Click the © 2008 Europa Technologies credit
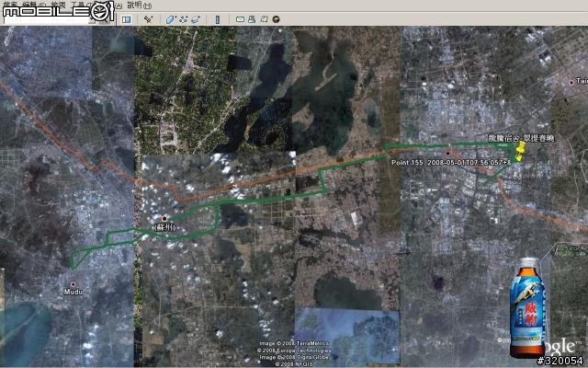 point(294,351)
